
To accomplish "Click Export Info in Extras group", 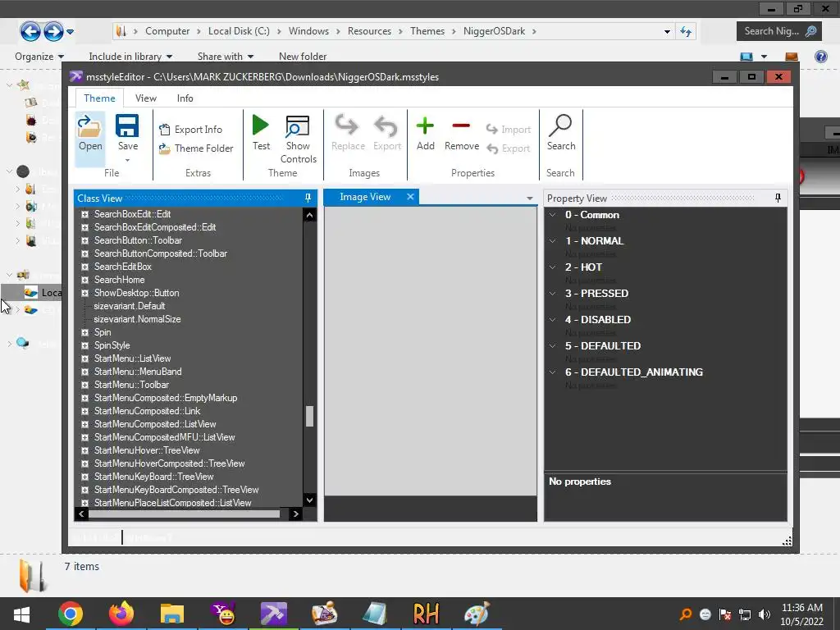I will pos(190,130).
